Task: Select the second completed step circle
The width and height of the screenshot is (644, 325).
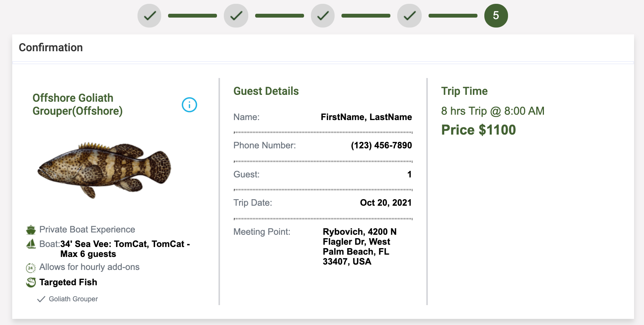Action: (236, 16)
